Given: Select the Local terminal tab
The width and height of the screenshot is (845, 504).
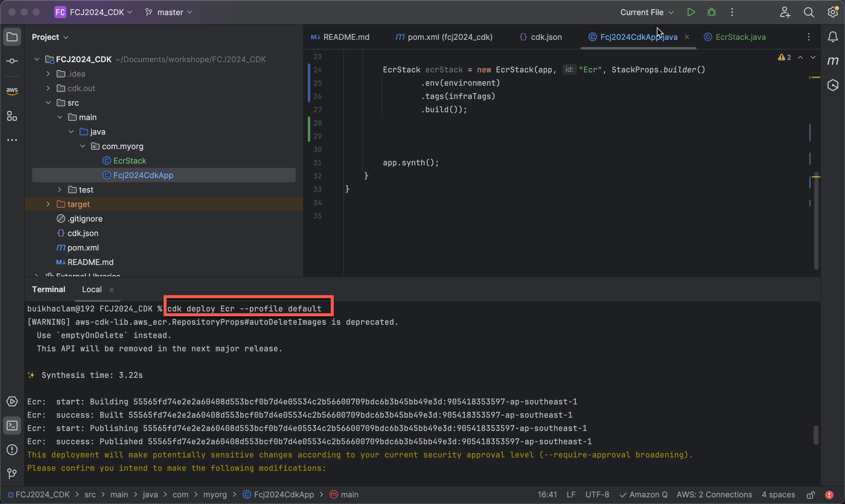Looking at the screenshot, I should (92, 289).
